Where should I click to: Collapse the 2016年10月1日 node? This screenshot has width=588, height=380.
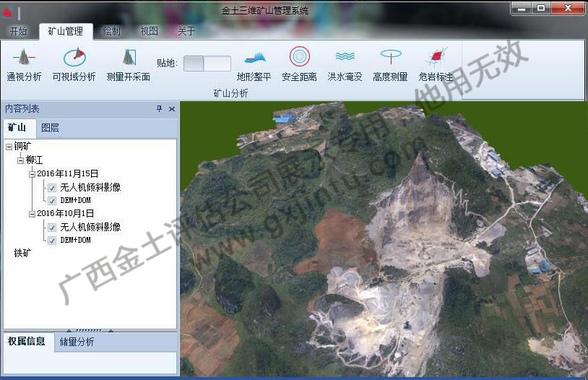pyautogui.click(x=33, y=214)
